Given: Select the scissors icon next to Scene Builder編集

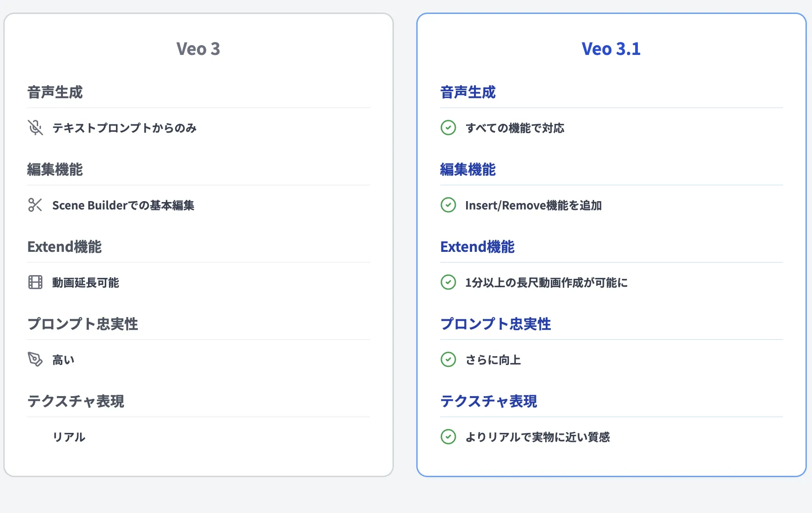Looking at the screenshot, I should (34, 205).
